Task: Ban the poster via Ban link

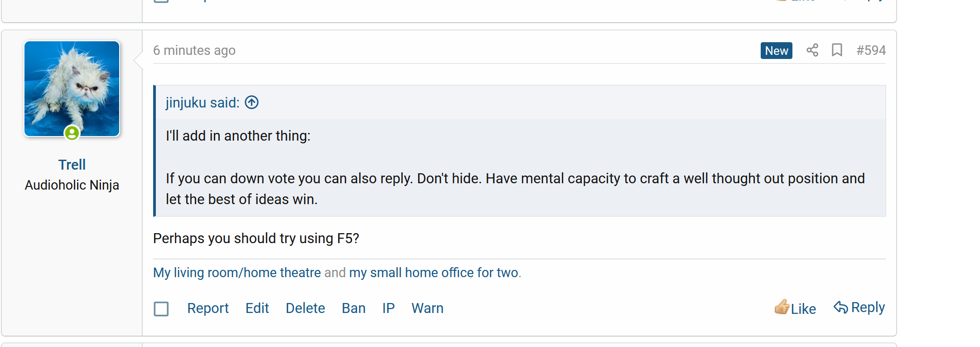Action: [x=353, y=308]
